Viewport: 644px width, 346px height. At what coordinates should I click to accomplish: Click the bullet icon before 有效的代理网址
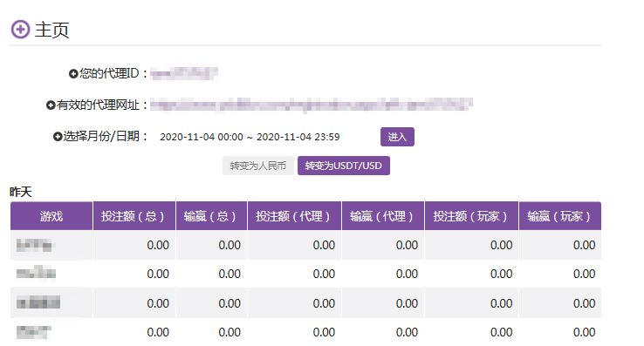pyautogui.click(x=51, y=105)
